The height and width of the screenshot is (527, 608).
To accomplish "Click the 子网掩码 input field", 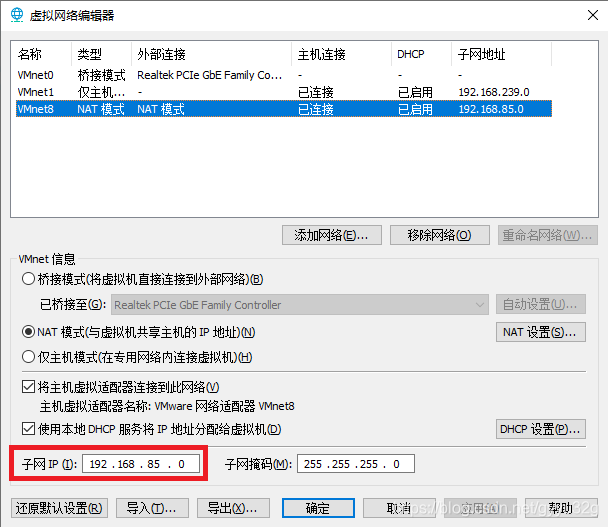I will coord(356,464).
